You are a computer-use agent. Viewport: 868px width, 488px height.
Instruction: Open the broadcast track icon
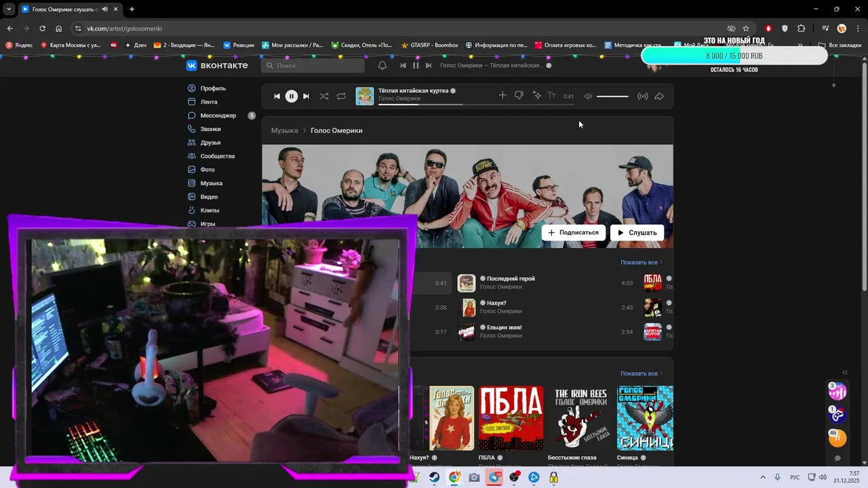[643, 96]
